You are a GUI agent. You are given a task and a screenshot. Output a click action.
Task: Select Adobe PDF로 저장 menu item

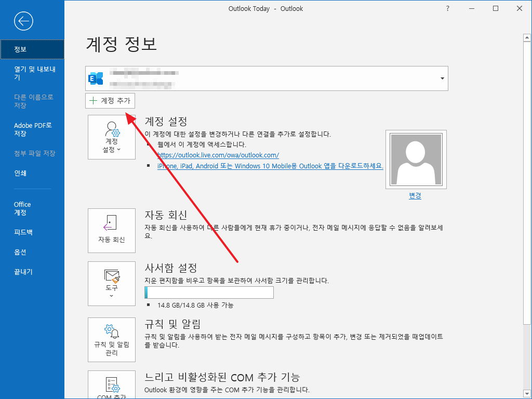pos(32,129)
